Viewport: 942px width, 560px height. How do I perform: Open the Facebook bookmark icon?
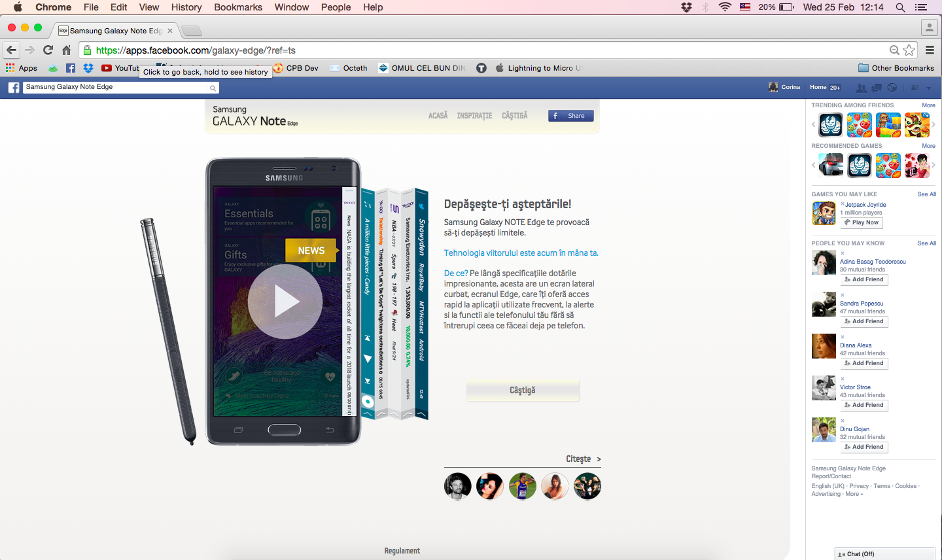coord(71,68)
